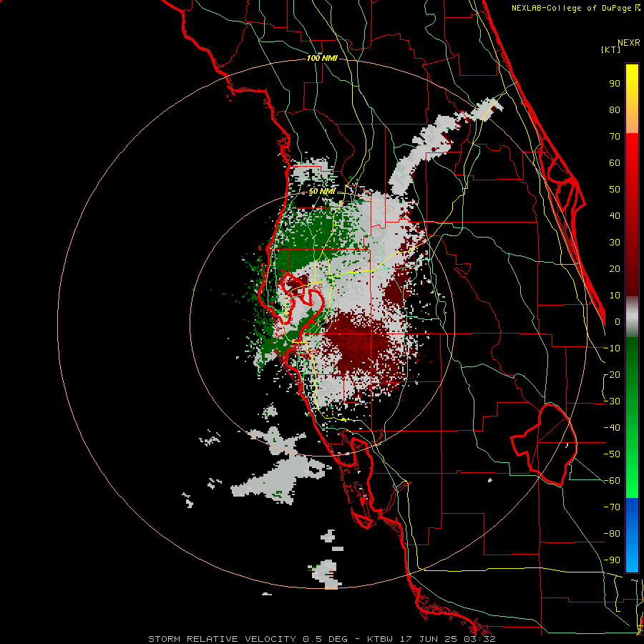This screenshot has width=644, height=644.
Task: Select the positive 60 knot scale label
Action: point(615,163)
